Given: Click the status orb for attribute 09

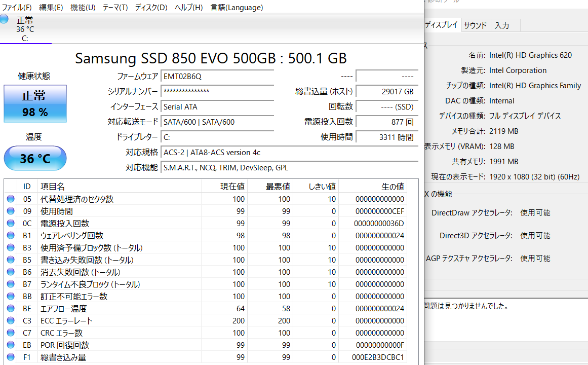Looking at the screenshot, I should pyautogui.click(x=11, y=211).
